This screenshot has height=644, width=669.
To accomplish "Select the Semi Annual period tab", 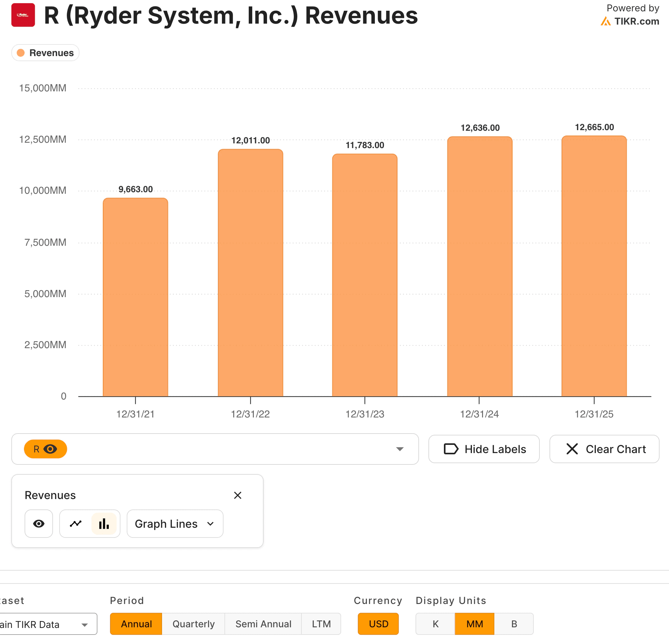I will (x=263, y=624).
